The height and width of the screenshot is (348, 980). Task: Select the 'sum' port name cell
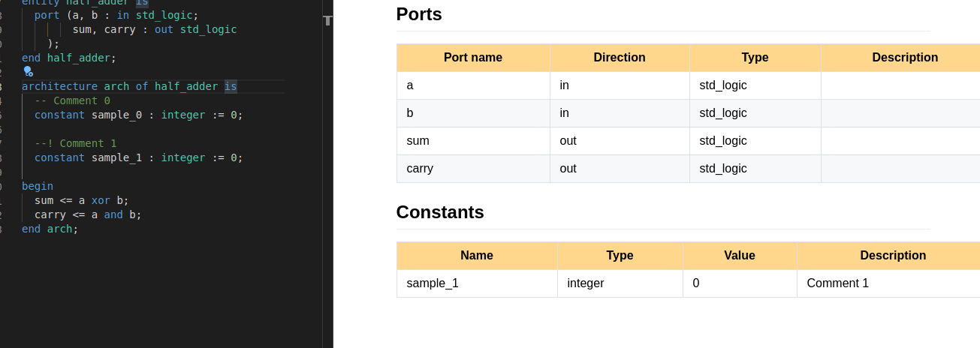pyautogui.click(x=418, y=141)
